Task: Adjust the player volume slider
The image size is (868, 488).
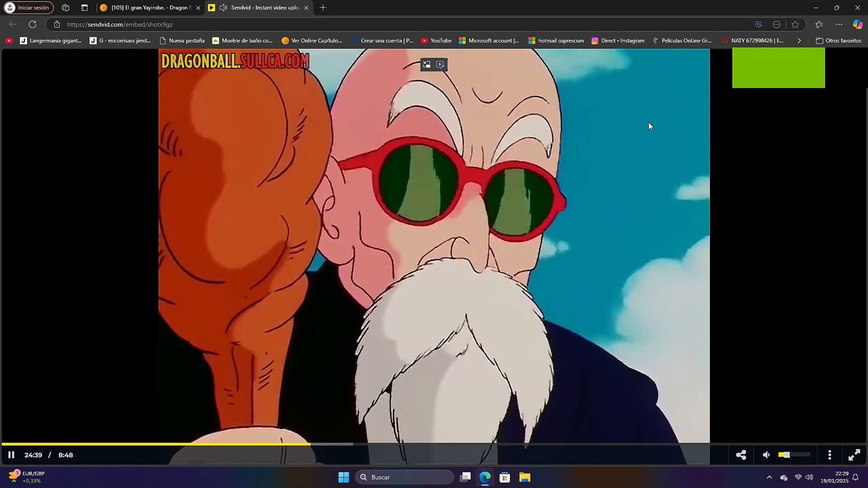Action: point(794,455)
